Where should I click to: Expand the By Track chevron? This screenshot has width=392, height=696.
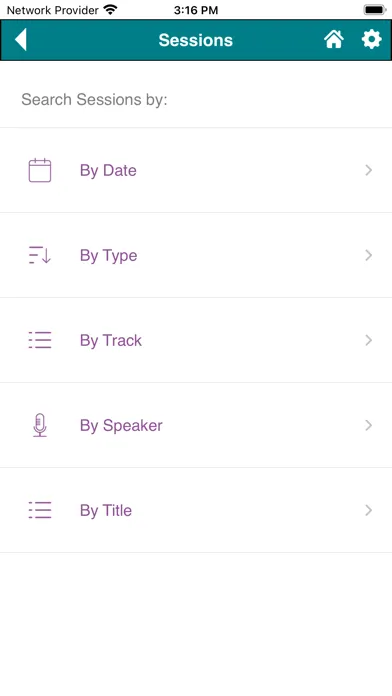coord(368,340)
